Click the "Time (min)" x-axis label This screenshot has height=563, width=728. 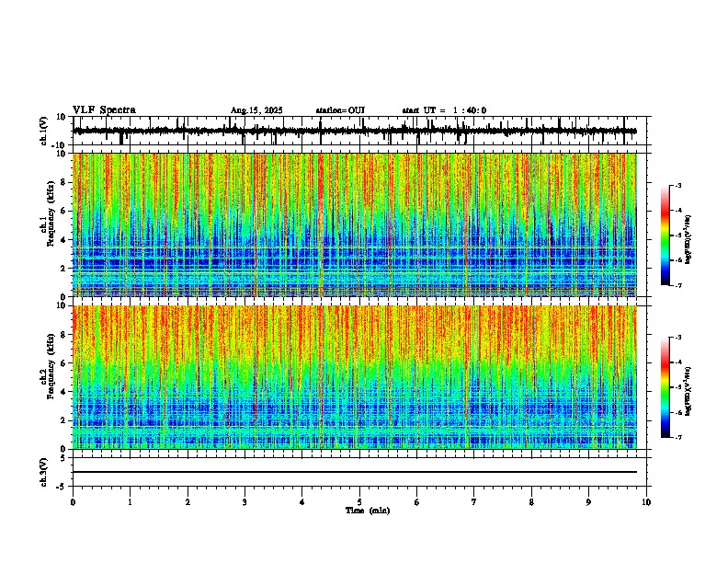(x=368, y=511)
